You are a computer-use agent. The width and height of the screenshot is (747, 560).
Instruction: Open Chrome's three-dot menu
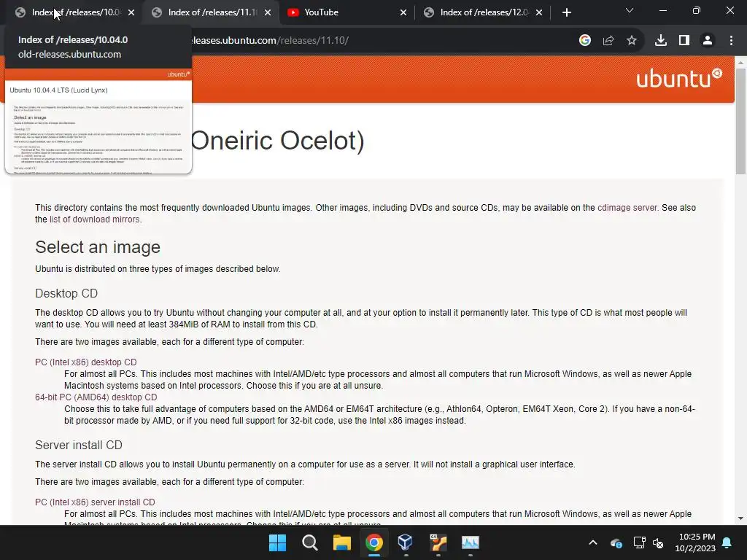(731, 41)
